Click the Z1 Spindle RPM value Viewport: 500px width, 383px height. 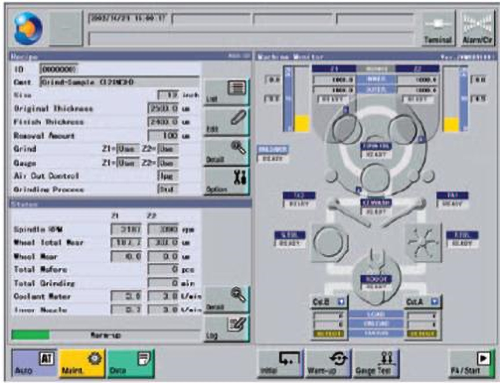coord(126,229)
